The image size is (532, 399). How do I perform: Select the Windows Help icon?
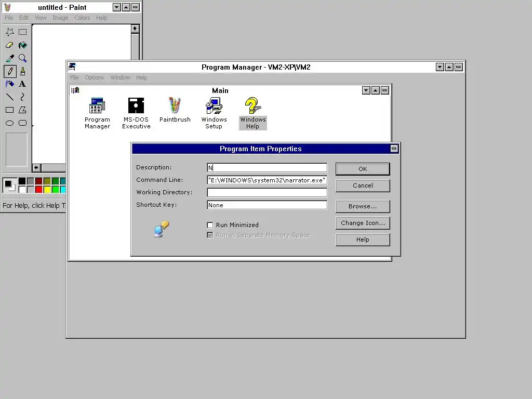(253, 113)
